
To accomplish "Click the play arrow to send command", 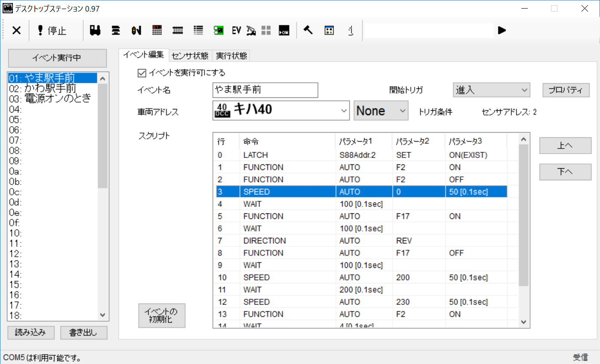I will (x=502, y=30).
